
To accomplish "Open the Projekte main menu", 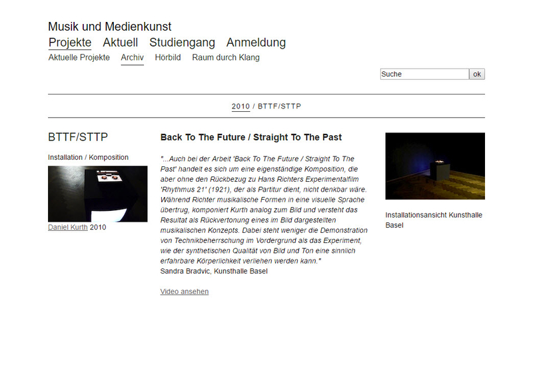I will 70,43.
